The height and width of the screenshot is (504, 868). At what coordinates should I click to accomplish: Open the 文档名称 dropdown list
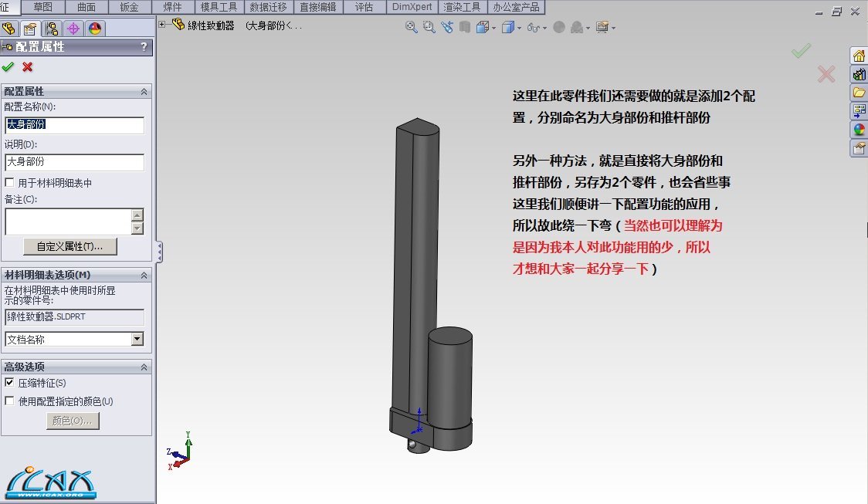coord(137,339)
